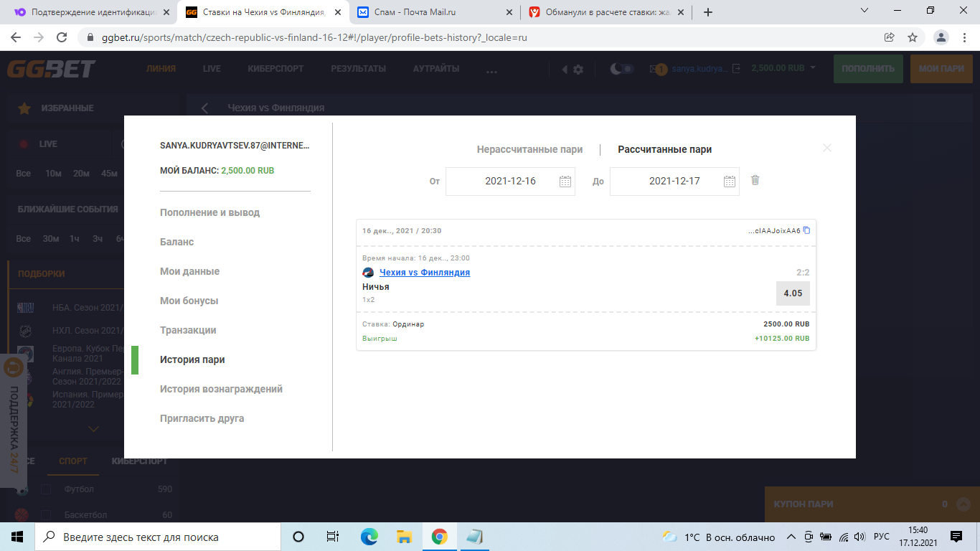Tick the Баскетбол checkbox in sidebar

click(x=46, y=515)
